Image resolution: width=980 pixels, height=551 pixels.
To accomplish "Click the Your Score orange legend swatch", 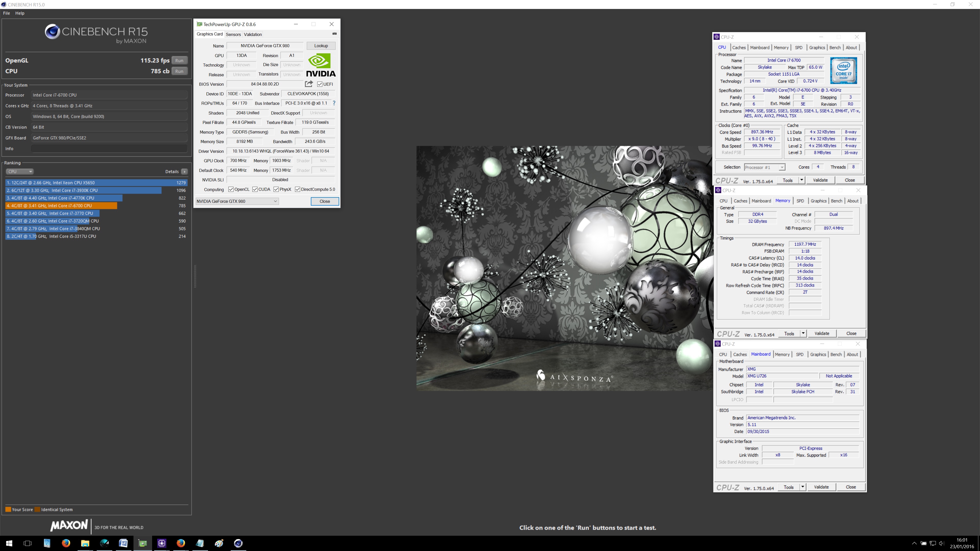I will (8, 509).
